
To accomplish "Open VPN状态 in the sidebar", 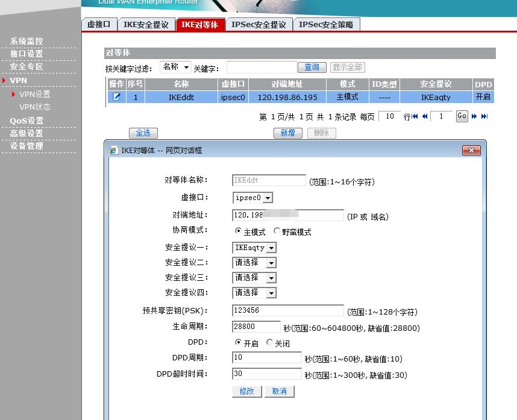I will point(34,107).
